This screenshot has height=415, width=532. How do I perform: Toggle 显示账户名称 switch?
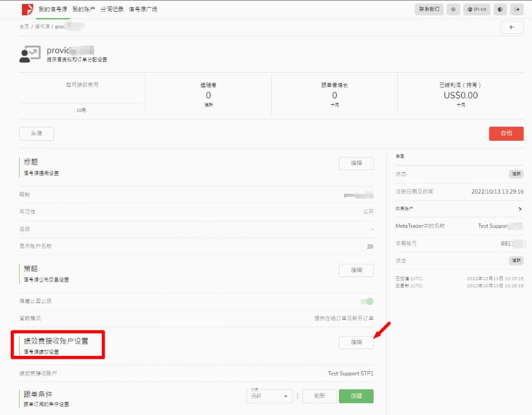[367, 246]
